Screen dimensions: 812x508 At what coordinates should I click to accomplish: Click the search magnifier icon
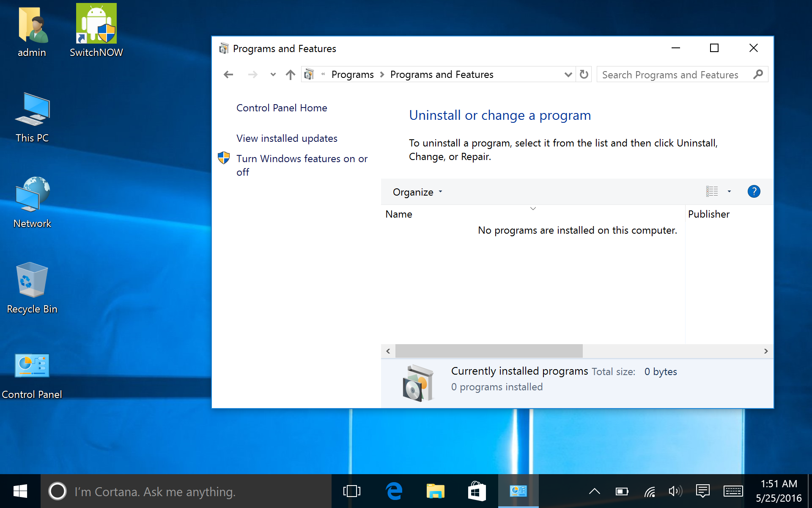pos(758,75)
